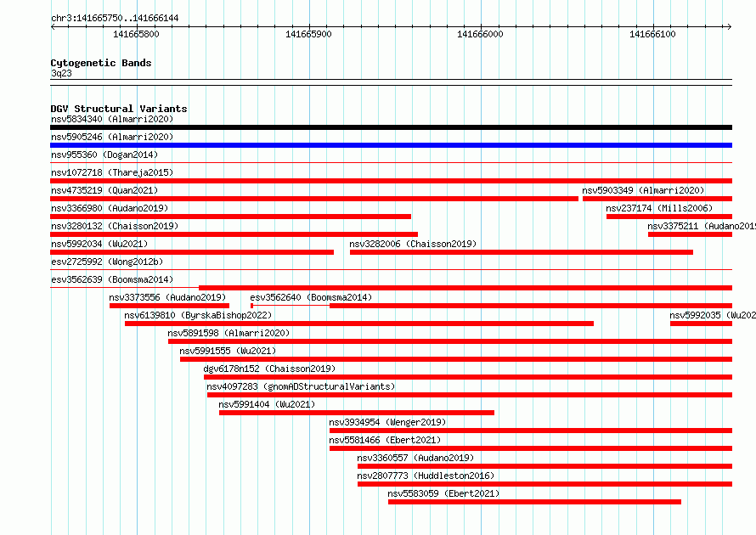Image resolution: width=756 pixels, height=535 pixels.
Task: Click nsv3280132 (Chaisson2019) label
Action: [115, 226]
